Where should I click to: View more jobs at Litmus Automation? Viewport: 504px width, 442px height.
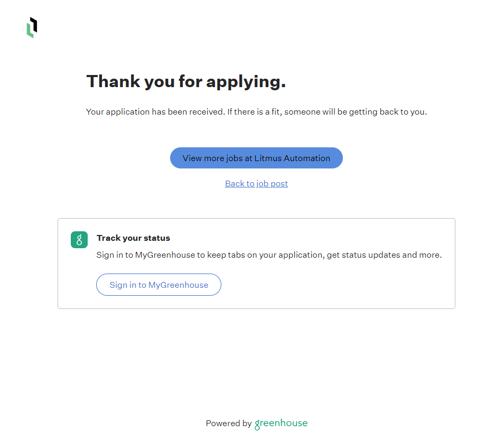(x=256, y=158)
